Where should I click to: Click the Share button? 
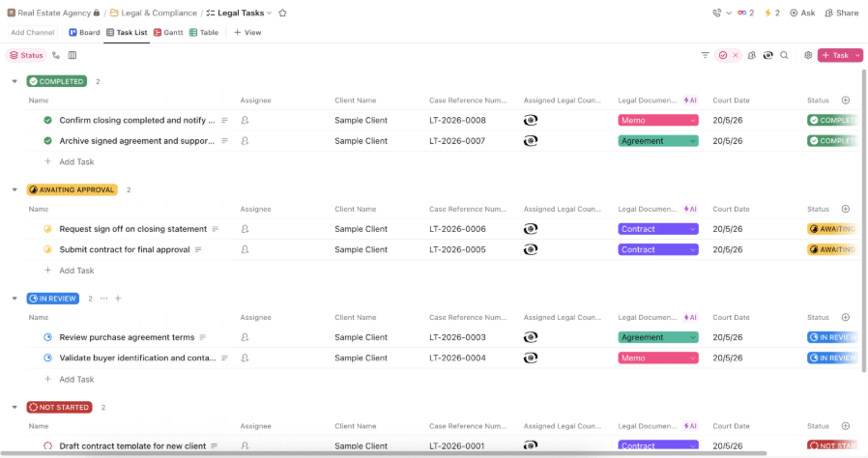coord(842,13)
